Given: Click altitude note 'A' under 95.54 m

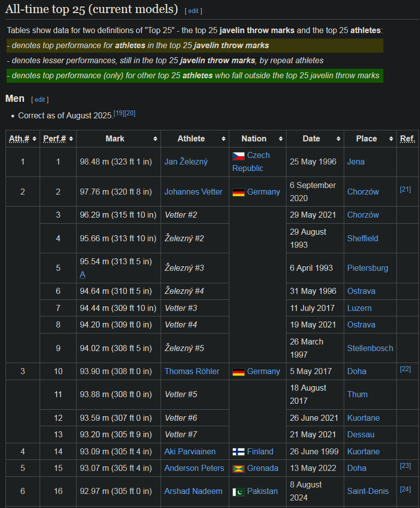Looking at the screenshot, I should point(83,275).
